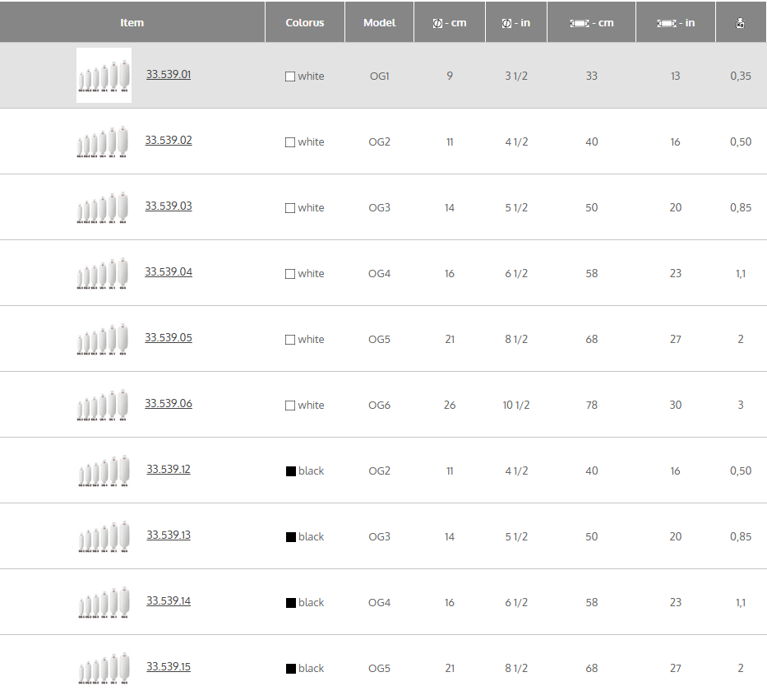Click the white colour swatch in the OG1 row
The height and width of the screenshot is (700, 767).
tap(289, 76)
